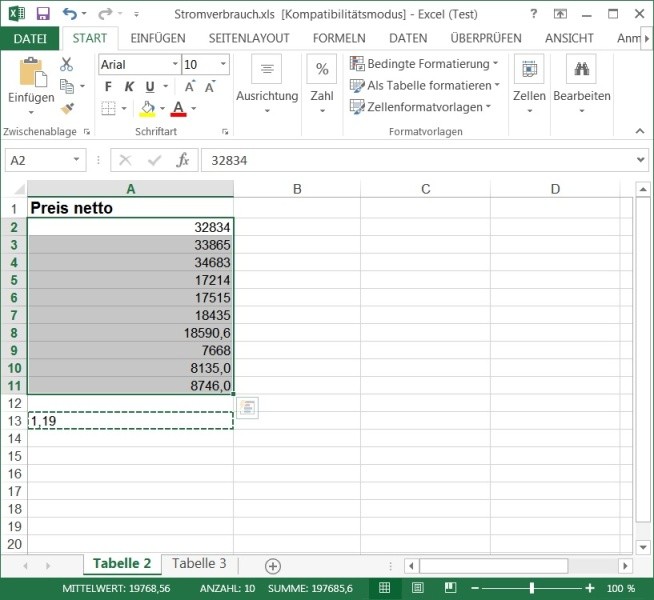Screen dimensions: 654x600
Task: Click the Einfügen clipboard paste icon
Action: click(31, 72)
